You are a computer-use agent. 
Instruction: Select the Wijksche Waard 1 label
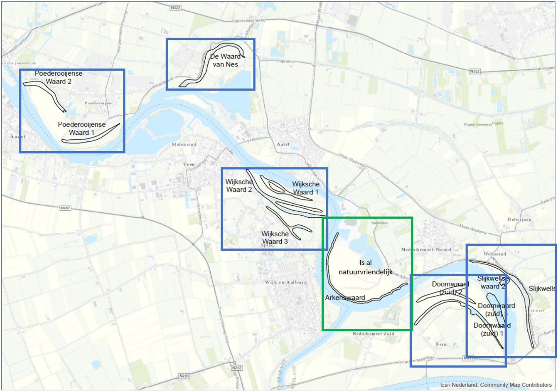pyautogui.click(x=306, y=188)
